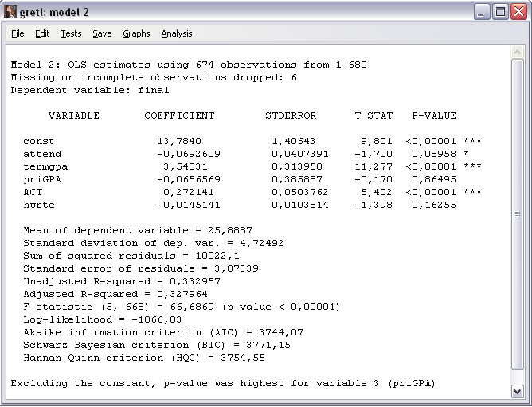Viewport: 532px width, 407px height.
Task: Click the const standard error 1,40643
Action: pos(294,141)
